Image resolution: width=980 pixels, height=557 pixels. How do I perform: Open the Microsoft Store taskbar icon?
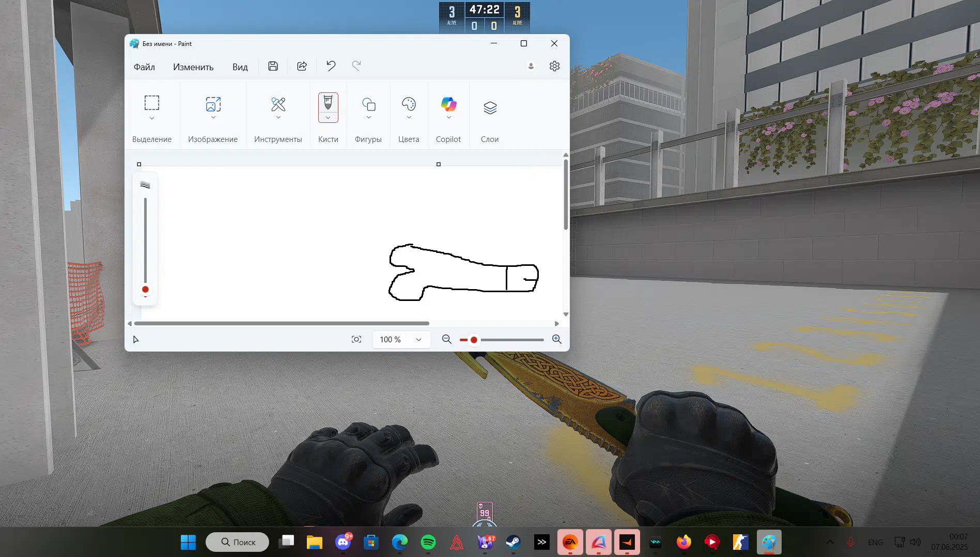click(x=371, y=542)
